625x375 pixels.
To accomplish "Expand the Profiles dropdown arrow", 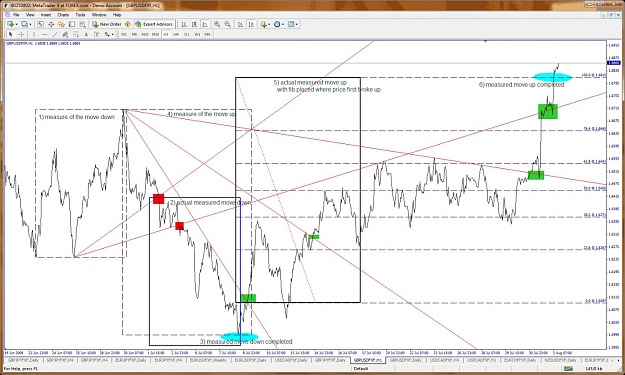I will [x=30, y=24].
